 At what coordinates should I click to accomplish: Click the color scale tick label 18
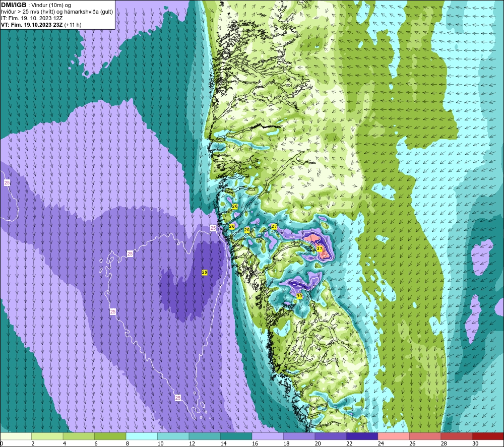click(286, 443)
